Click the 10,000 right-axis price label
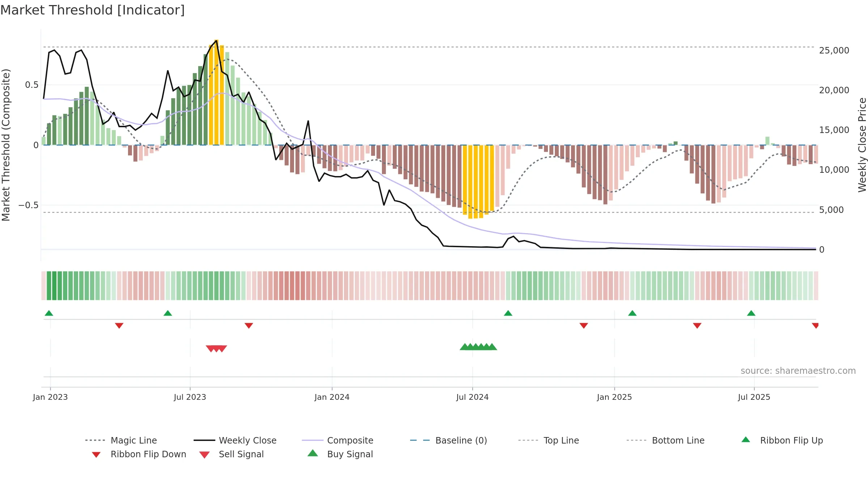 834,170
